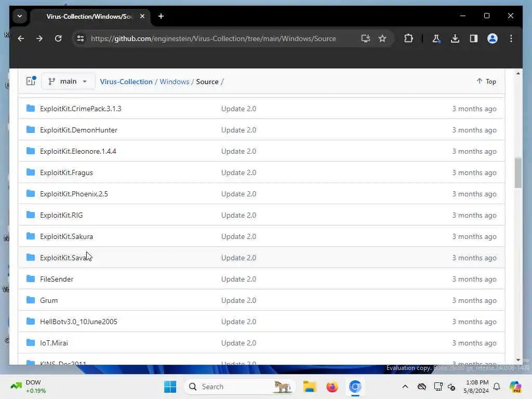Open the main branch dropdown
Image resolution: width=532 pixels, height=399 pixels.
coord(68,82)
